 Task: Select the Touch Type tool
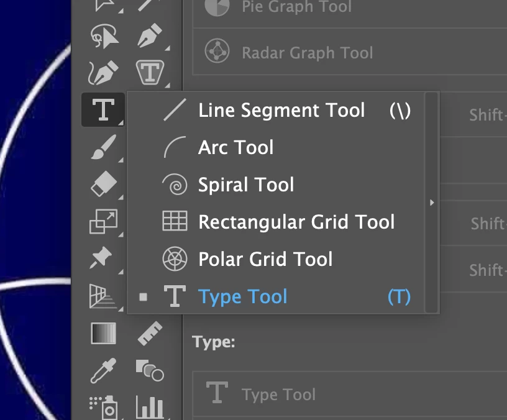pyautogui.click(x=150, y=72)
